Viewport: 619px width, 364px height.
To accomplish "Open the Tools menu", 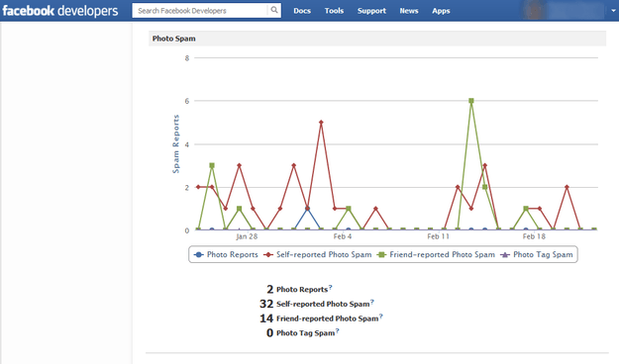I will coord(334,11).
